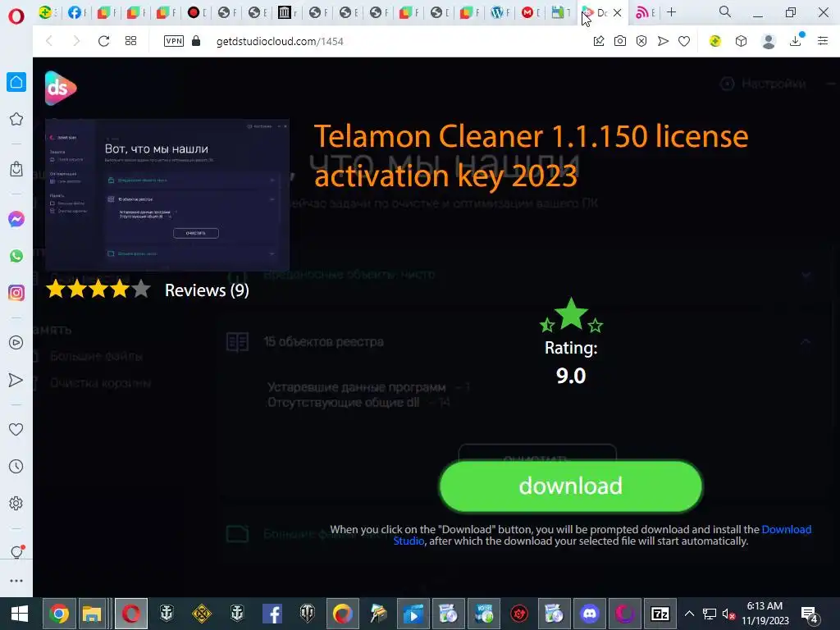The image size is (840, 630).
Task: Open Instagram in the Opera sidebar
Action: pyautogui.click(x=16, y=293)
